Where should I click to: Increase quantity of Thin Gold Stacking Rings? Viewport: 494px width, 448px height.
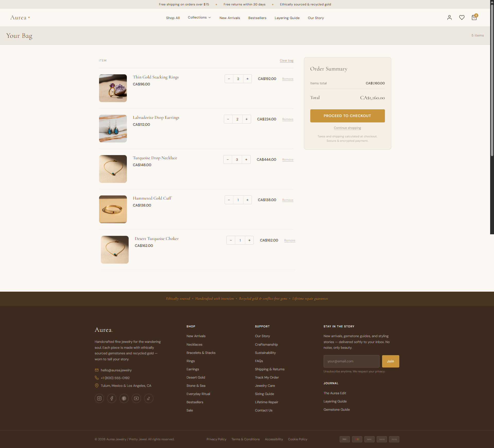(248, 79)
